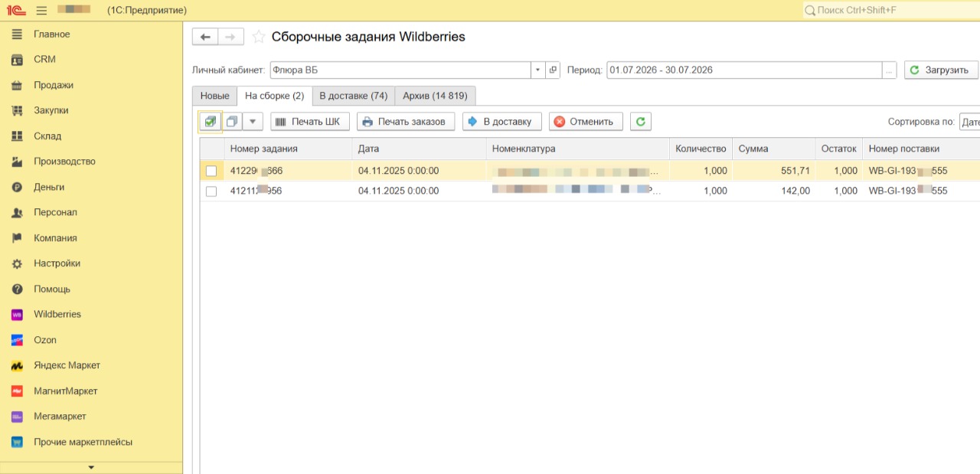
Task: Focus the Поиск Ctrl+Shift+F search box
Action: [x=891, y=10]
